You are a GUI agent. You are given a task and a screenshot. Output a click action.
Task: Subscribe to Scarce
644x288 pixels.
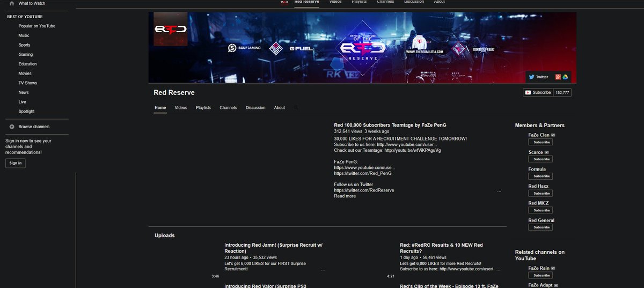541,159
